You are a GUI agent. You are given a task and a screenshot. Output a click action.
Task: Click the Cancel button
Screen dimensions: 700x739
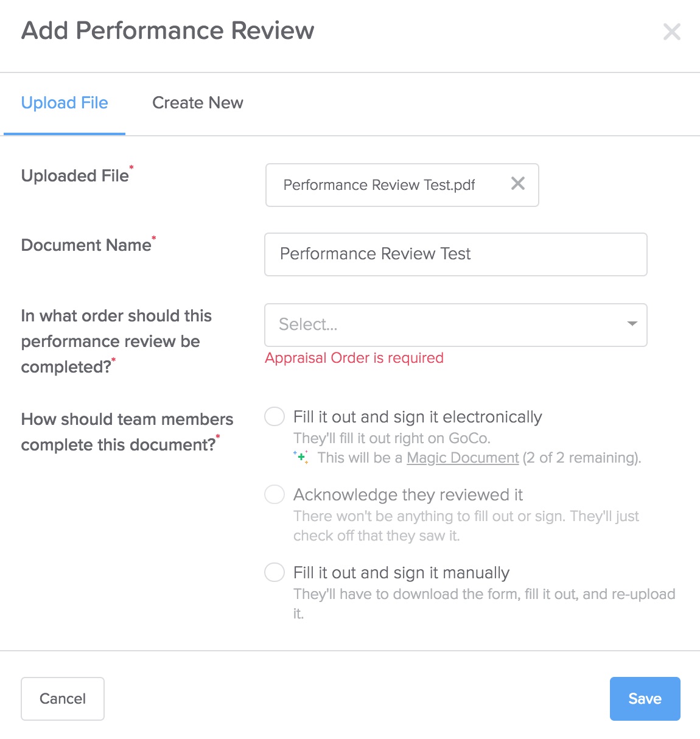[x=63, y=699]
